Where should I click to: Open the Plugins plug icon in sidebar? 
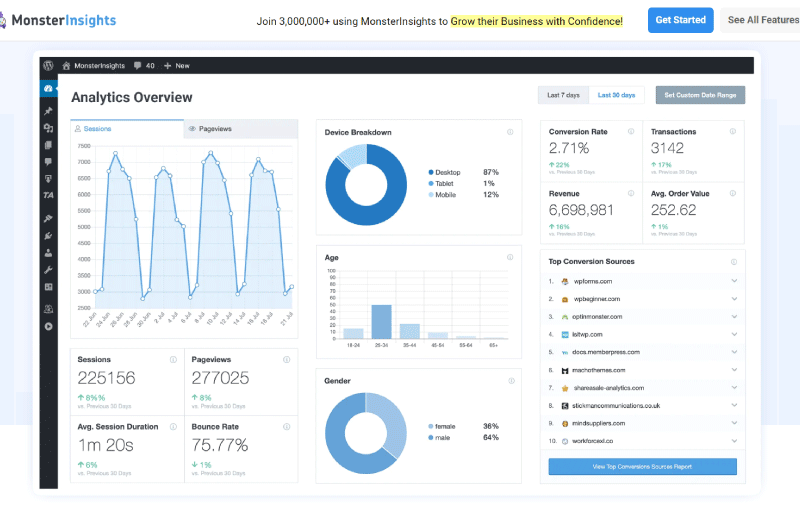(48, 236)
